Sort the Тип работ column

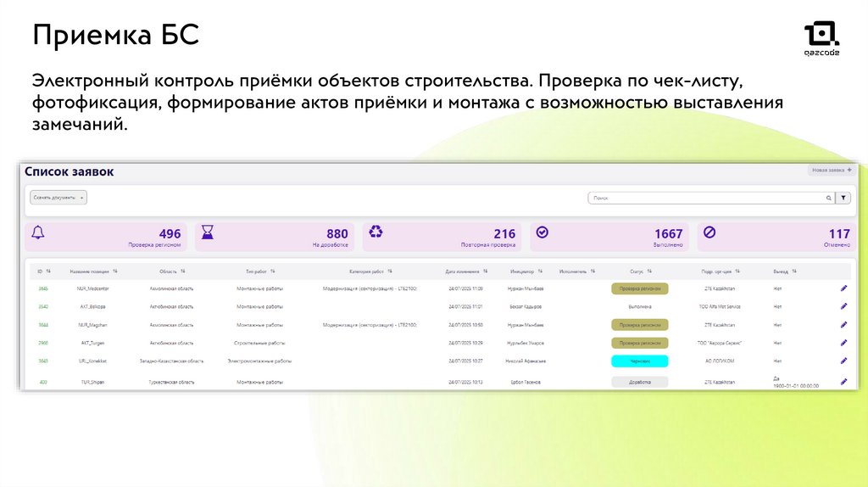(x=273, y=271)
